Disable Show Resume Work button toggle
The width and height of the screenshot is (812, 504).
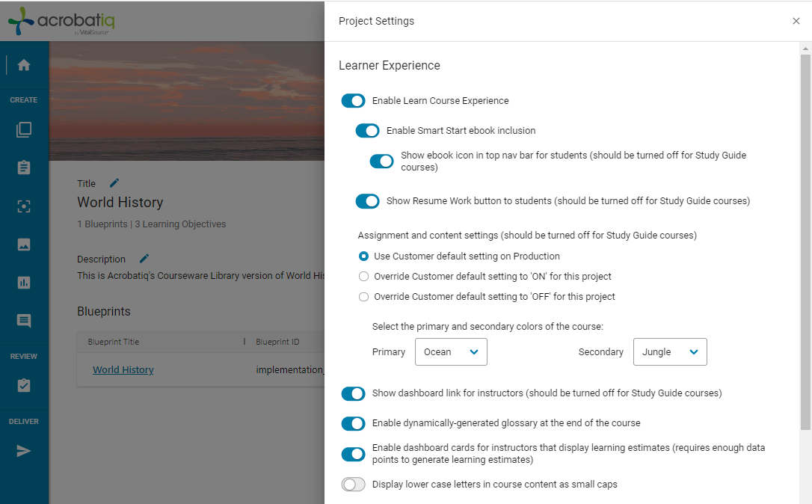pos(368,201)
